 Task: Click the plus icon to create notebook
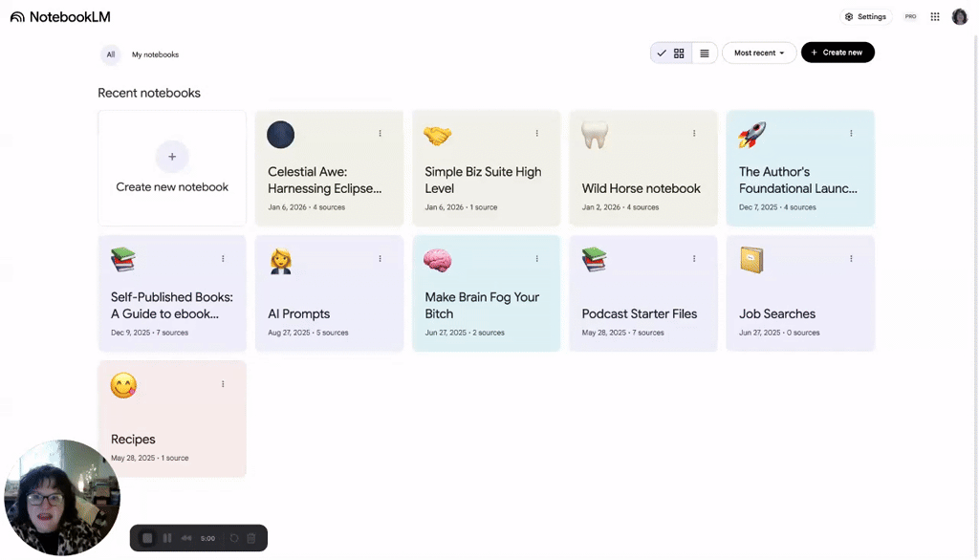point(172,157)
